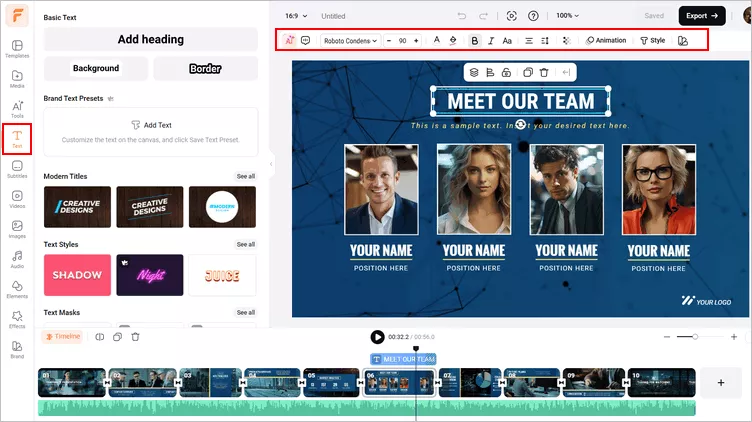Redo the last action
Screen dimensions: 752x422
pos(483,16)
